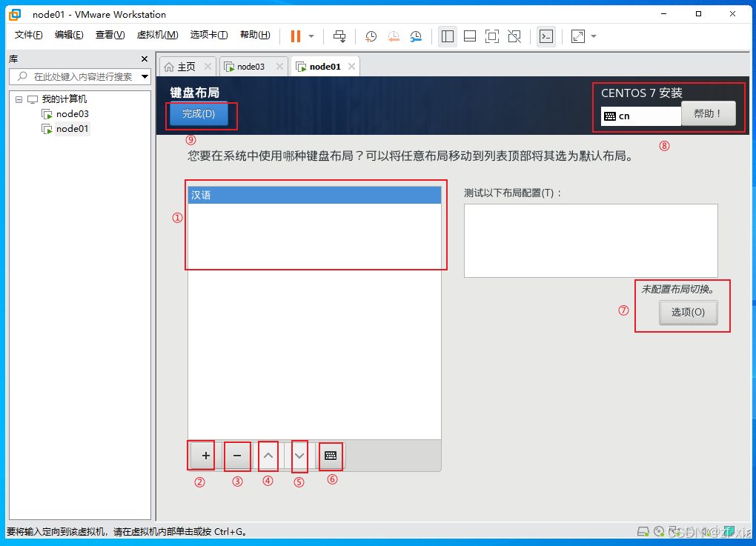Click the revert to snapshot icon
The height and width of the screenshot is (546, 756).
coord(394,36)
